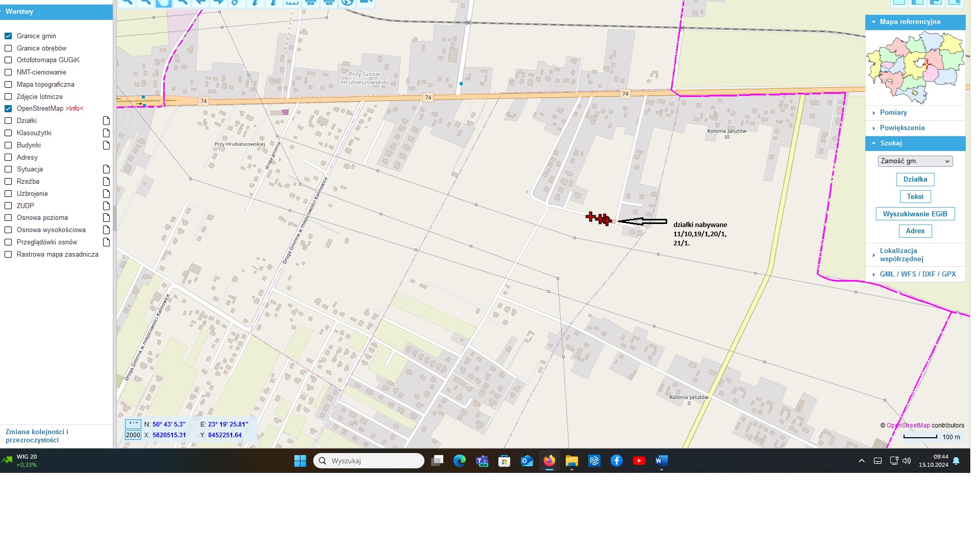The width and height of the screenshot is (980, 552).
Task: Uncheck the Granice gmin layer
Action: [x=8, y=36]
